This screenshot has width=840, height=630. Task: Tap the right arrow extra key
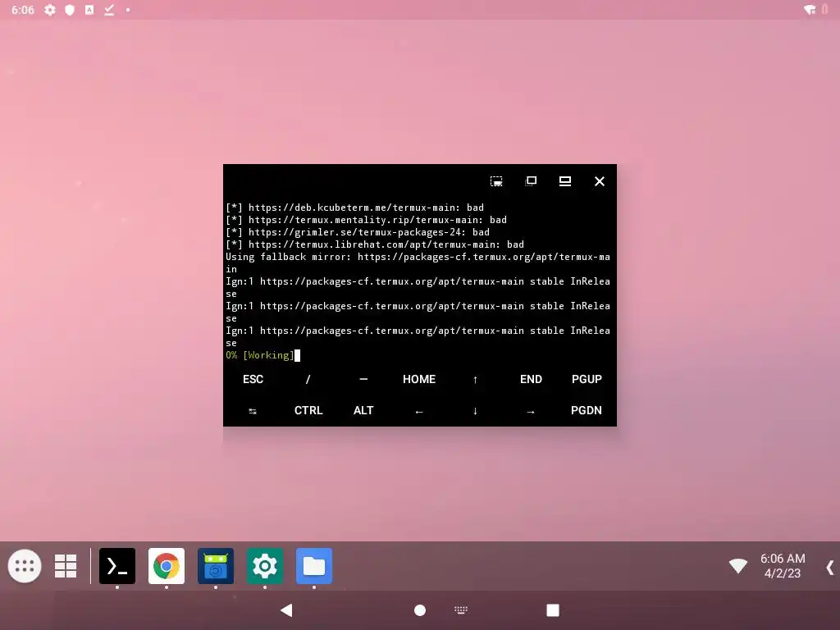point(531,411)
